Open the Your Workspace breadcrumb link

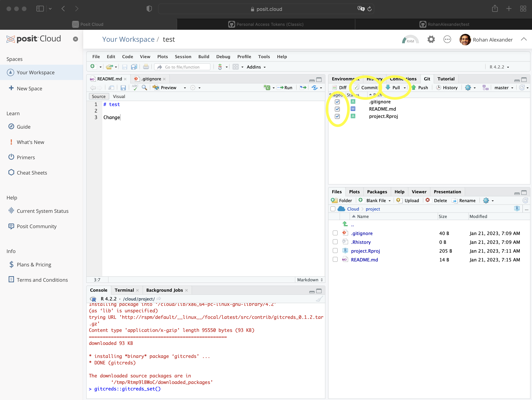128,39
